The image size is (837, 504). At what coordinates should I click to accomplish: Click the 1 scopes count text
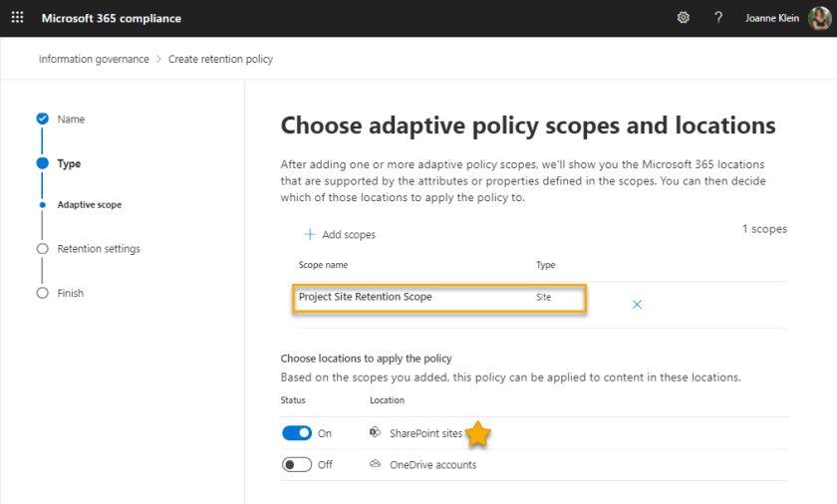(764, 229)
